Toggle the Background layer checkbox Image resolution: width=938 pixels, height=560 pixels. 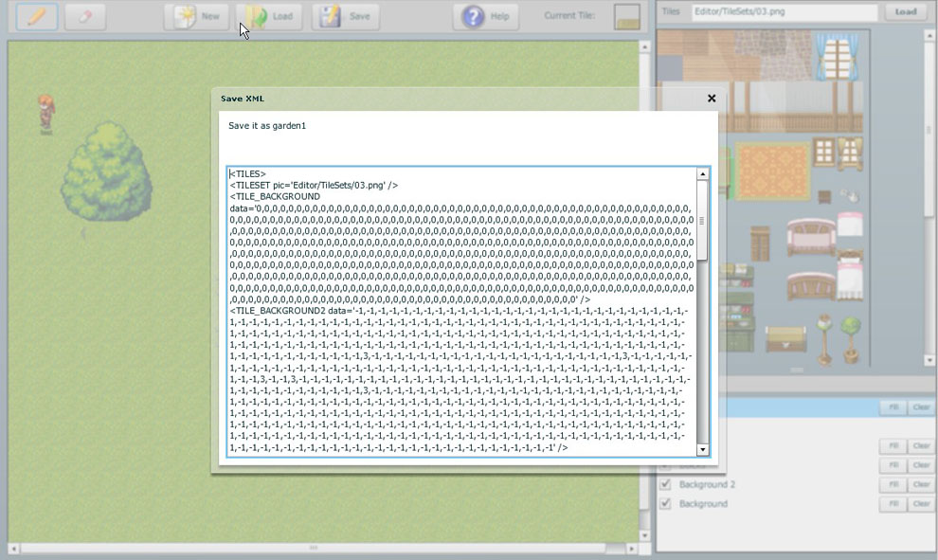tap(665, 504)
